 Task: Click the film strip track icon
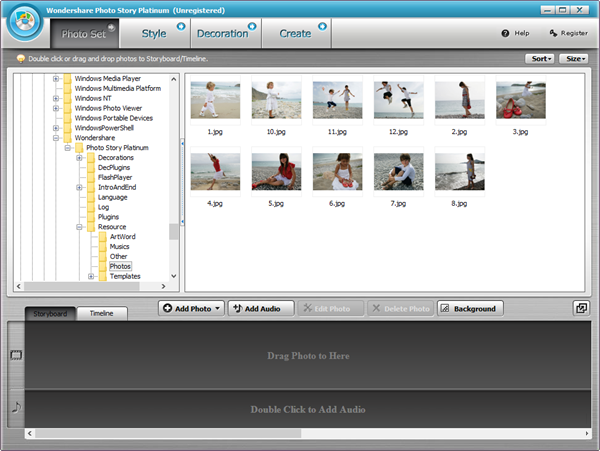click(x=16, y=355)
